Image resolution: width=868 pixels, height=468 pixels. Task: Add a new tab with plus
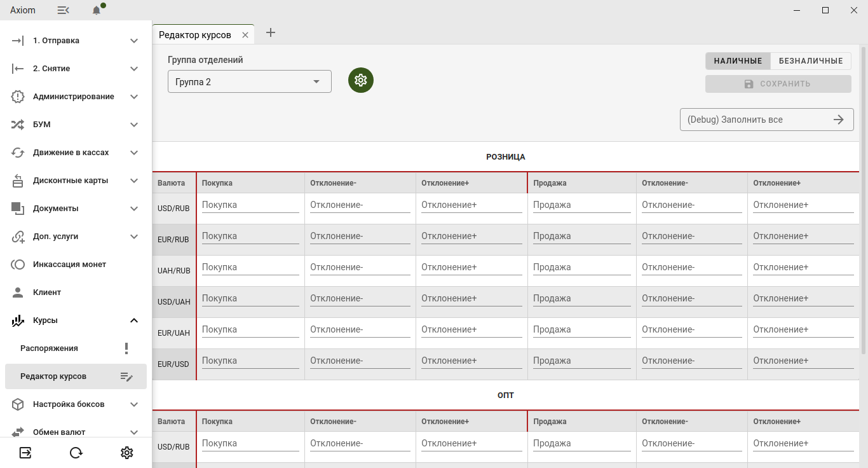(271, 32)
